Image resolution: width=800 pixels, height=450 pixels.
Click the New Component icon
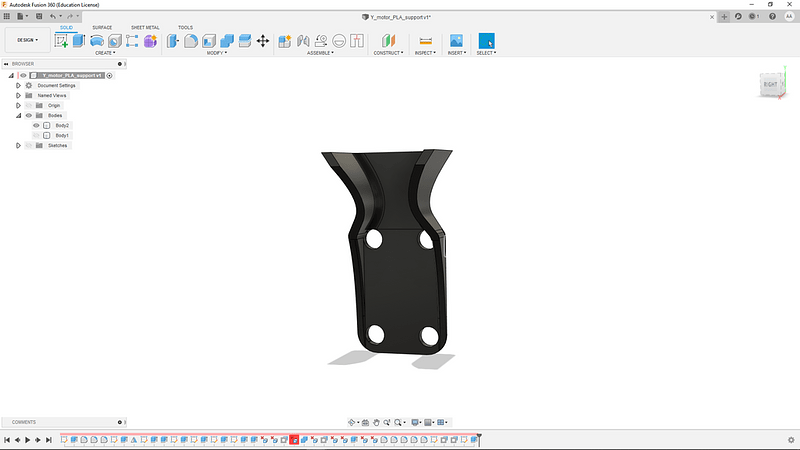tap(285, 41)
